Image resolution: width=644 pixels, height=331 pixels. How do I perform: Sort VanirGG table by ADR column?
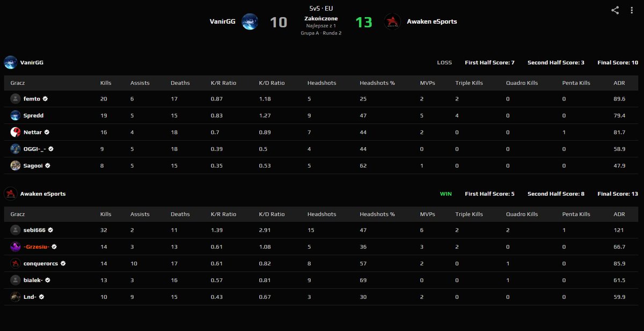619,83
